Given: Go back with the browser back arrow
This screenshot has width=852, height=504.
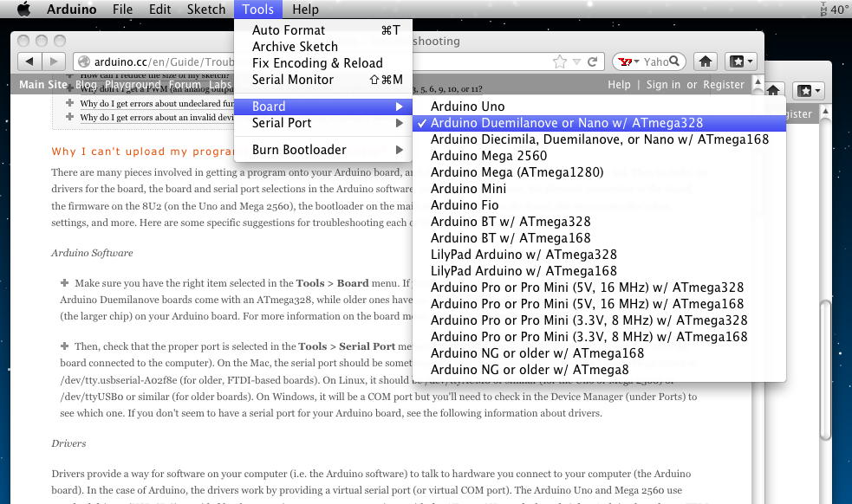Looking at the screenshot, I should click(29, 61).
